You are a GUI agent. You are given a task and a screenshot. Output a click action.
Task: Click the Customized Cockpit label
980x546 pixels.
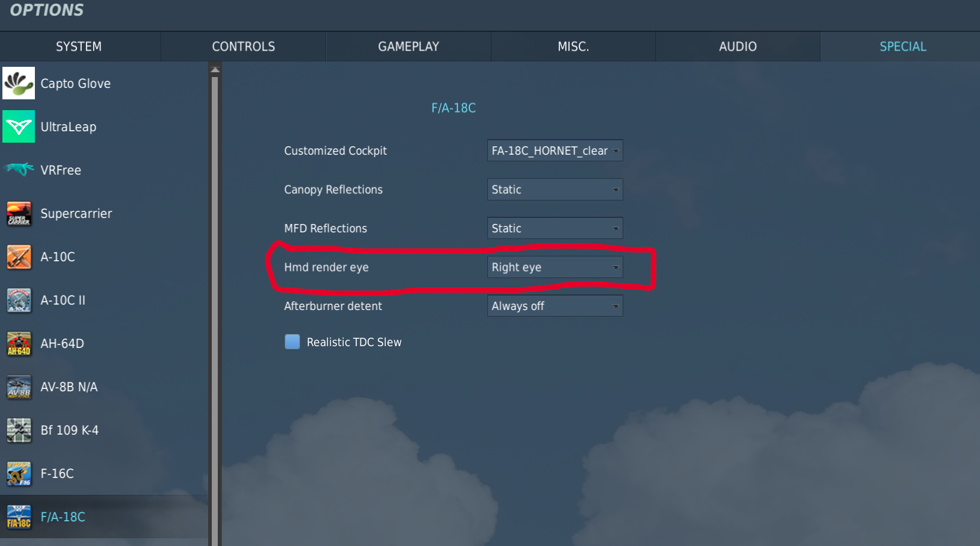(336, 150)
